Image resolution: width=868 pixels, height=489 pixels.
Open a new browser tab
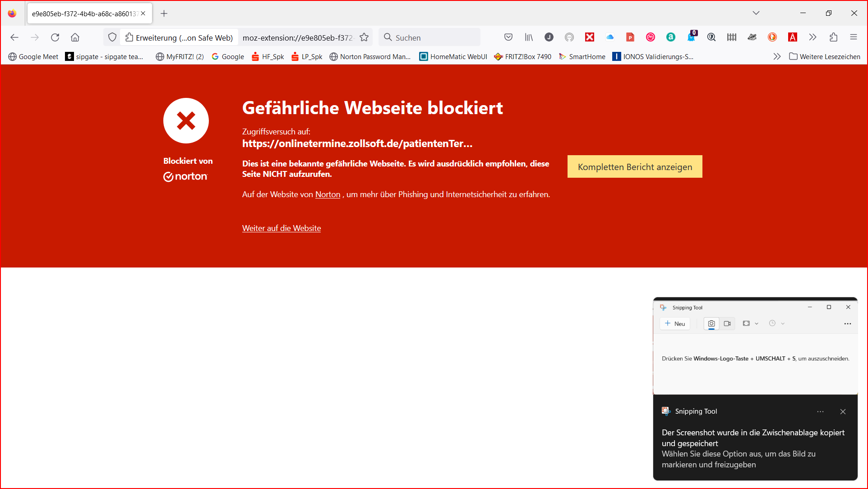pos(164,14)
